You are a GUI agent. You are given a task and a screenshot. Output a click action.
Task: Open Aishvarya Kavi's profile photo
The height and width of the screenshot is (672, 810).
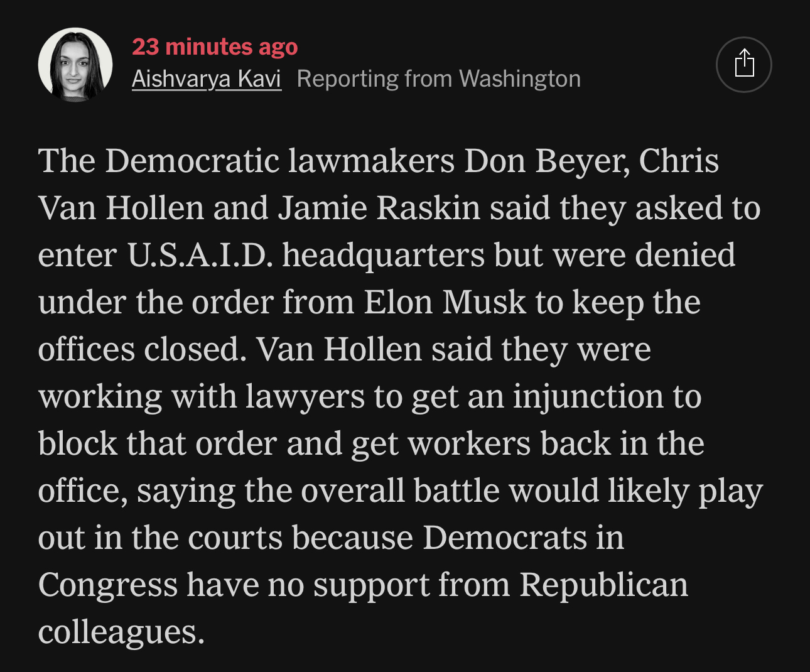(75, 64)
